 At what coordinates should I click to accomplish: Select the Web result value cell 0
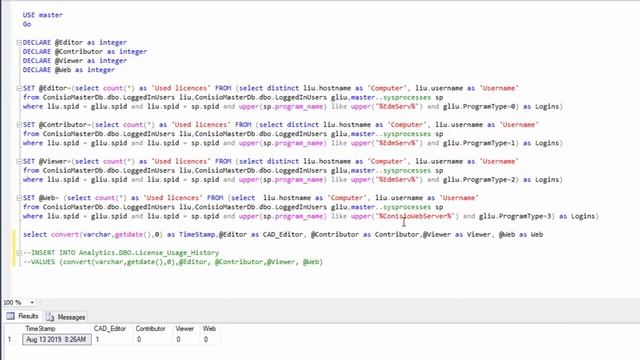pos(210,340)
